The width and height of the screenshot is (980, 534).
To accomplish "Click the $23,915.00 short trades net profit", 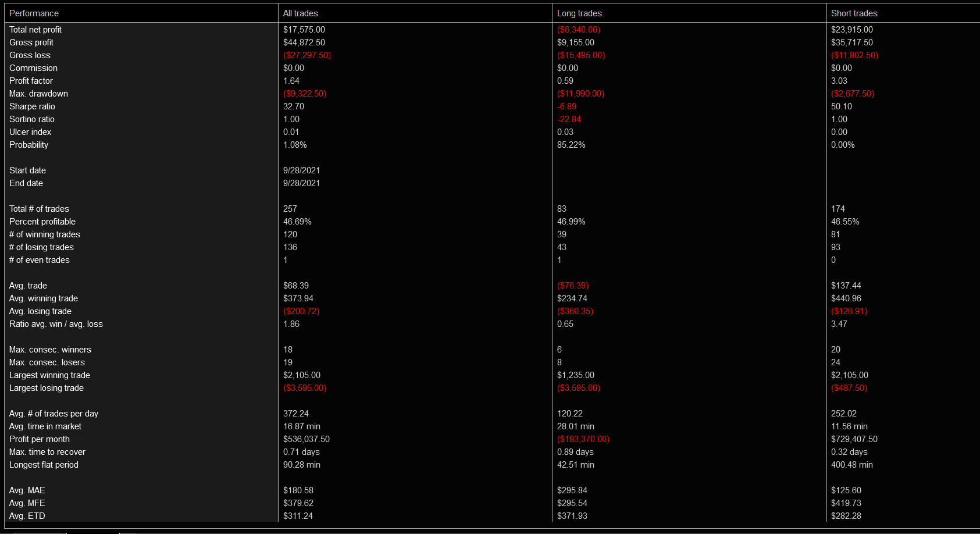I will (852, 30).
